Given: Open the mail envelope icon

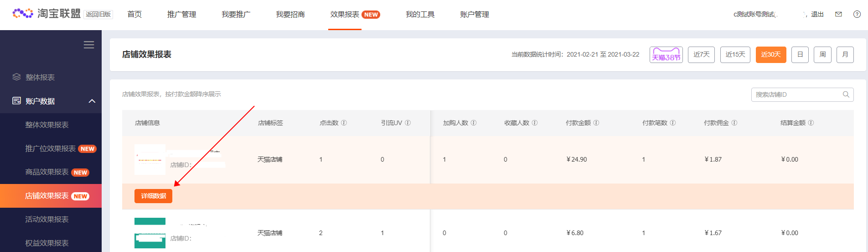Looking at the screenshot, I should tap(838, 14).
